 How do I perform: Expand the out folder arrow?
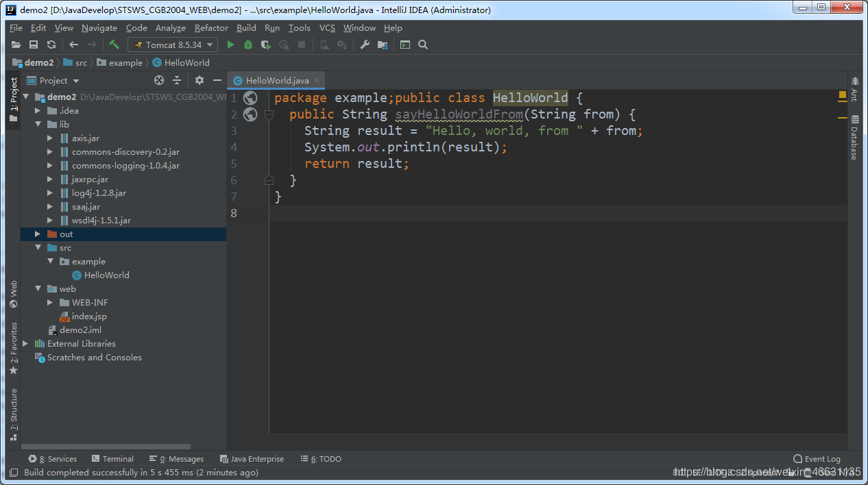(38, 234)
